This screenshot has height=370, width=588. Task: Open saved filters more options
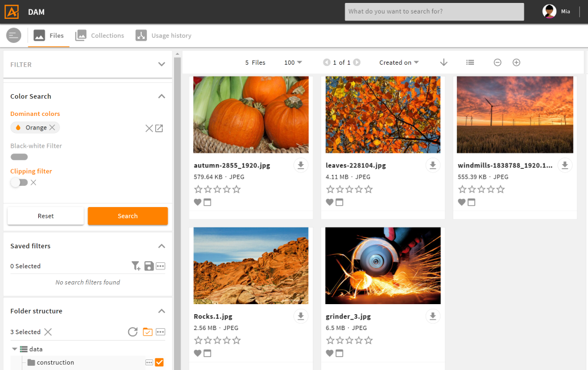[161, 266]
